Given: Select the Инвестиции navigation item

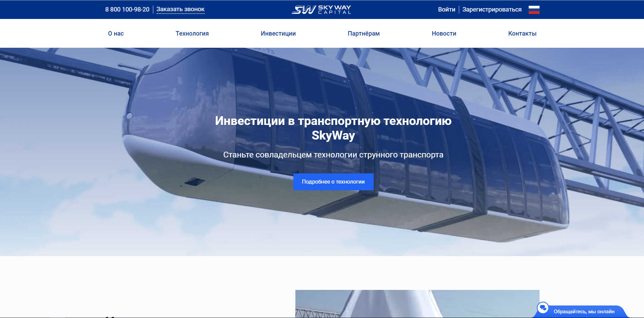Looking at the screenshot, I should tap(278, 33).
